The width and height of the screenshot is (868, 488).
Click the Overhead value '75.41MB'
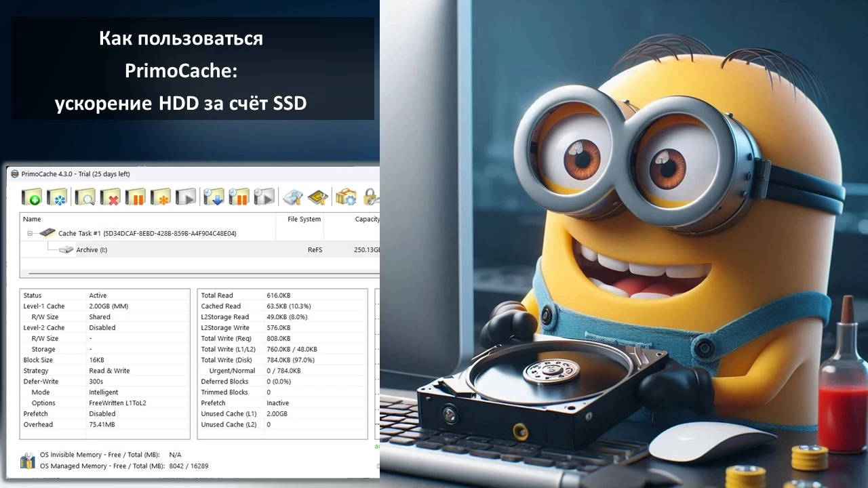[x=102, y=425]
